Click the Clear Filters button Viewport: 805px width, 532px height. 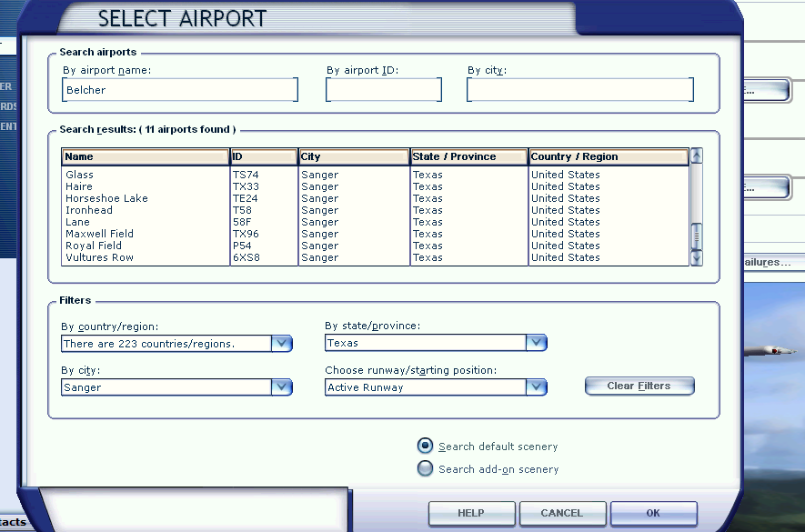(x=639, y=386)
